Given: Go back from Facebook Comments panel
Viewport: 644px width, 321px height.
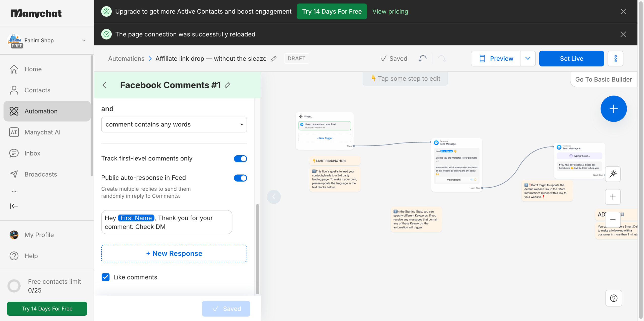Looking at the screenshot, I should [x=104, y=85].
